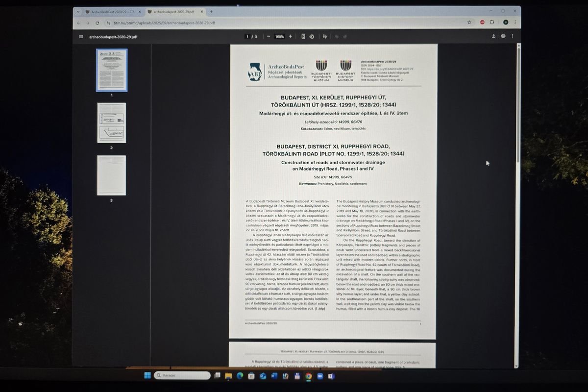Select page 3 thumbnail in sidebar
The height and width of the screenshot is (392, 588).
[x=111, y=175]
